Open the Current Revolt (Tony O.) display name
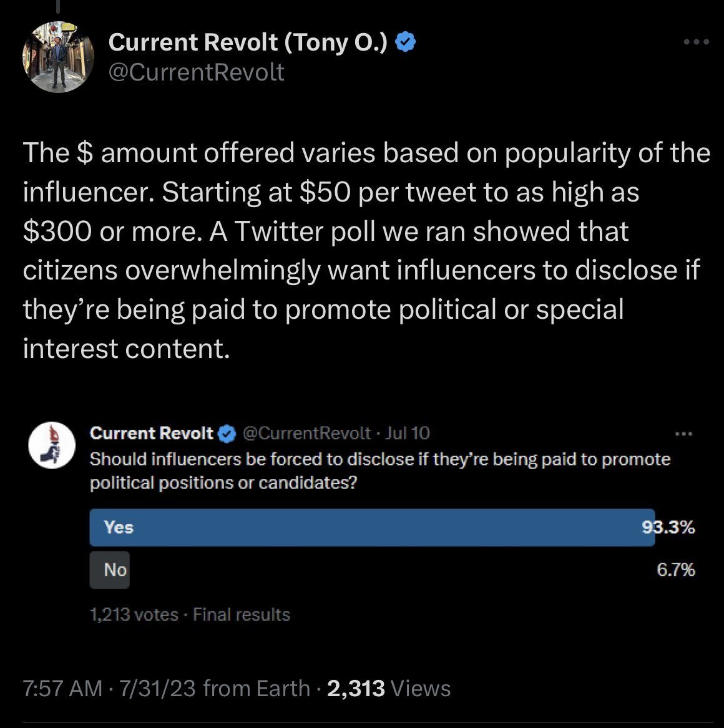Screen dimensions: 724x728 point(248,42)
